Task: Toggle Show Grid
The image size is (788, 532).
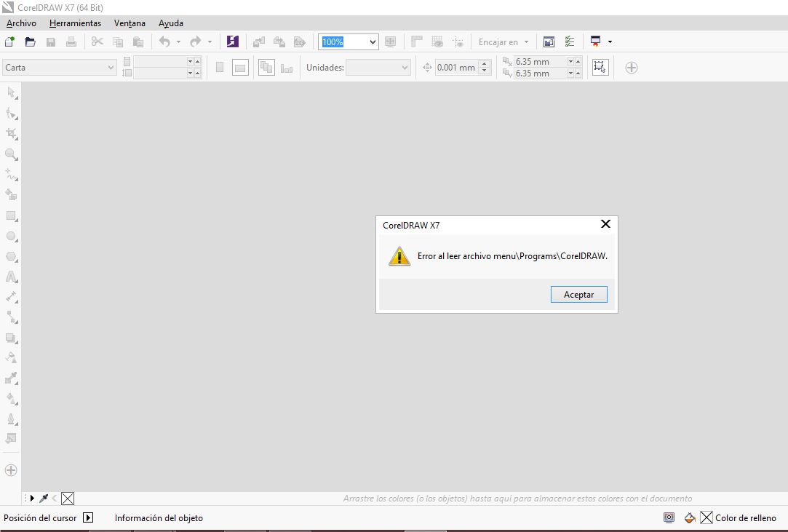Action: click(x=437, y=41)
